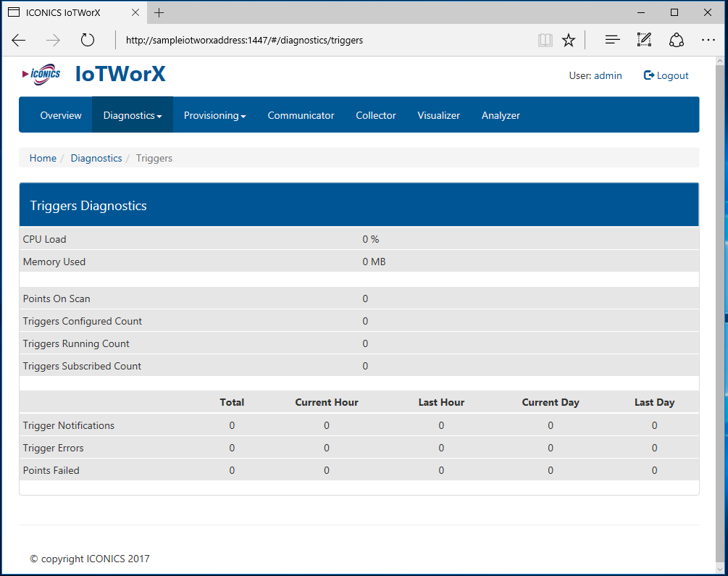This screenshot has height=576, width=728.
Task: Open browser more actions ellipsis menu
Action: coord(708,40)
